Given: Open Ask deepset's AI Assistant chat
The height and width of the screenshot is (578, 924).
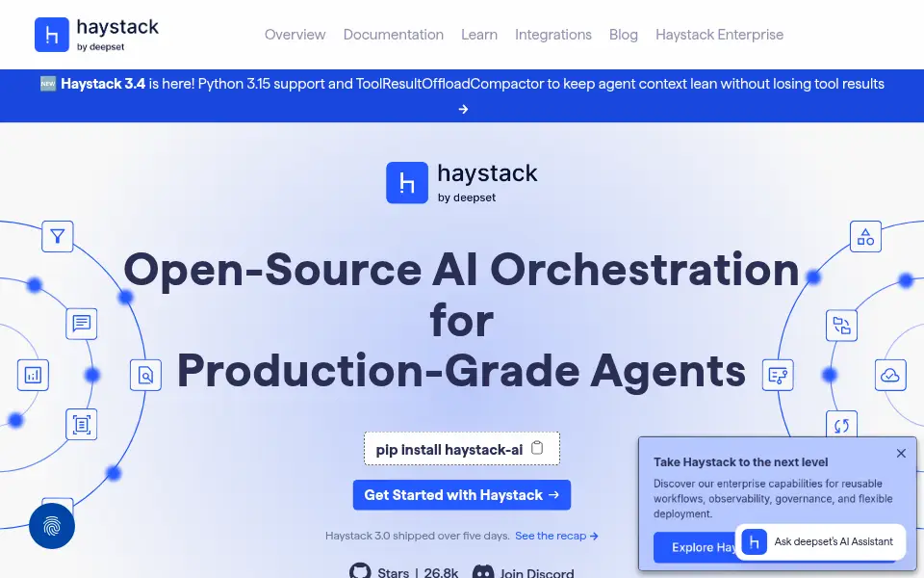Looking at the screenshot, I should (x=820, y=541).
